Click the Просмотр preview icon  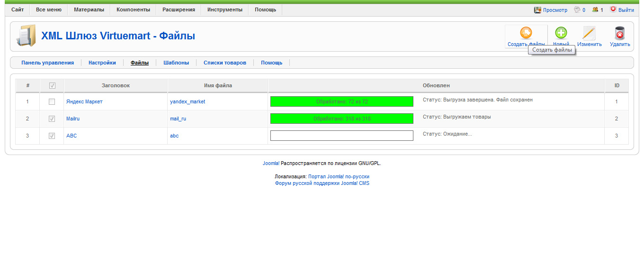coord(537,9)
